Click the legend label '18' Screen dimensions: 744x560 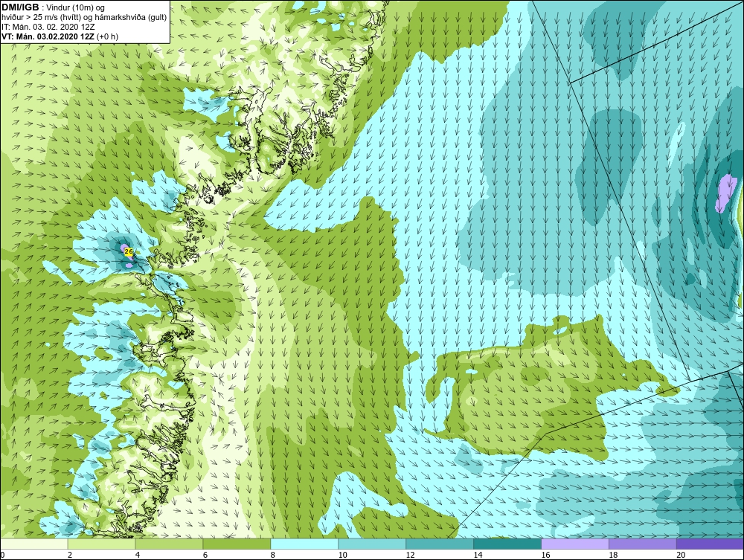point(613,555)
